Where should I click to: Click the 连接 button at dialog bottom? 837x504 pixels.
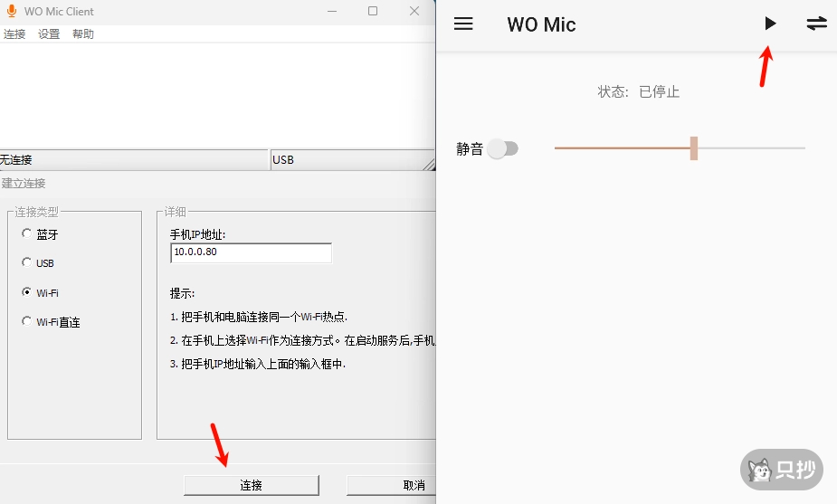(252, 485)
